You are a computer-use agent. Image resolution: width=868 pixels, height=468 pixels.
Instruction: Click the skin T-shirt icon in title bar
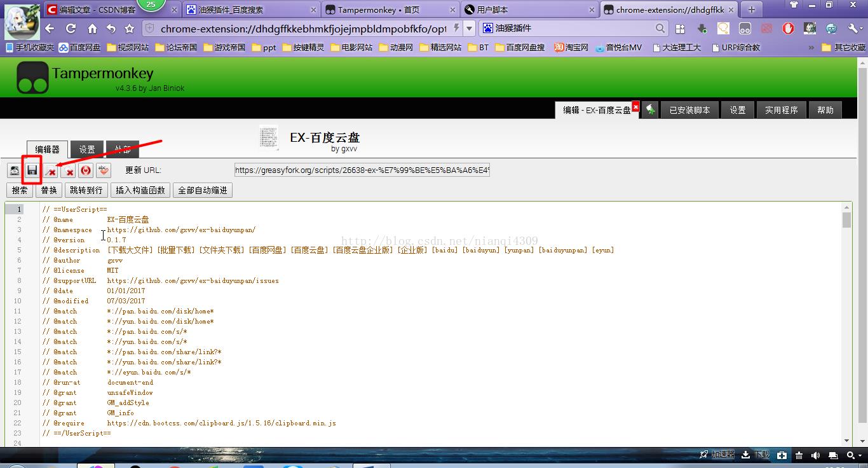[794, 5]
